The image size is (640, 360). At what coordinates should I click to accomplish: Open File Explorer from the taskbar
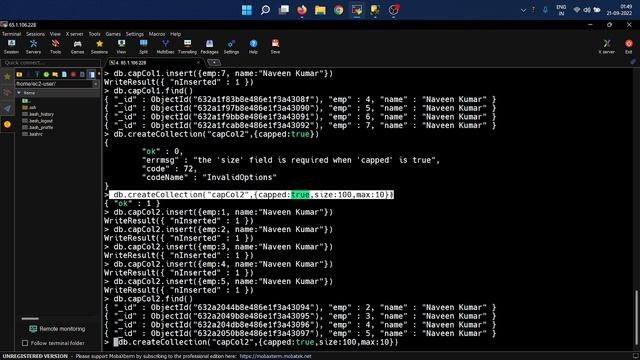320,10
